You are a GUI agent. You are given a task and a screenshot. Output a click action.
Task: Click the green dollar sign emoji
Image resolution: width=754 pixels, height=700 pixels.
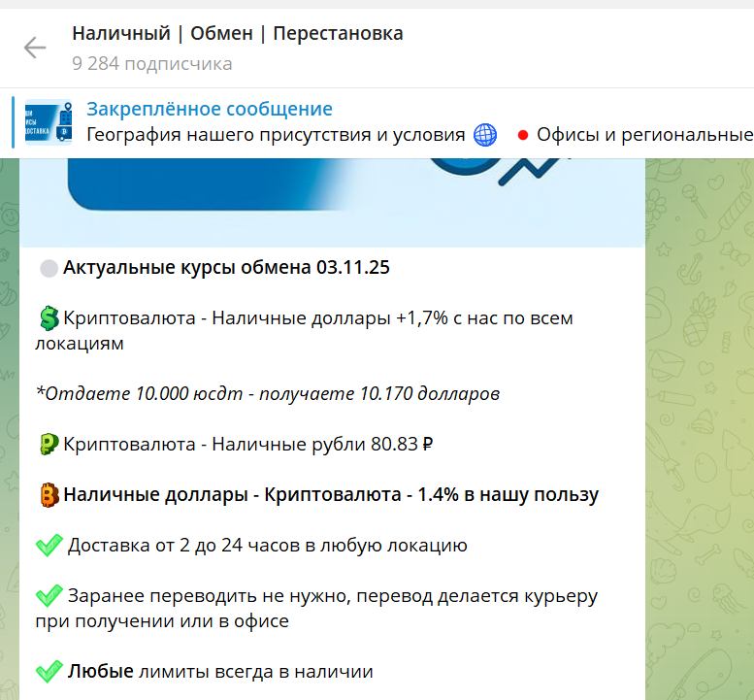49,318
